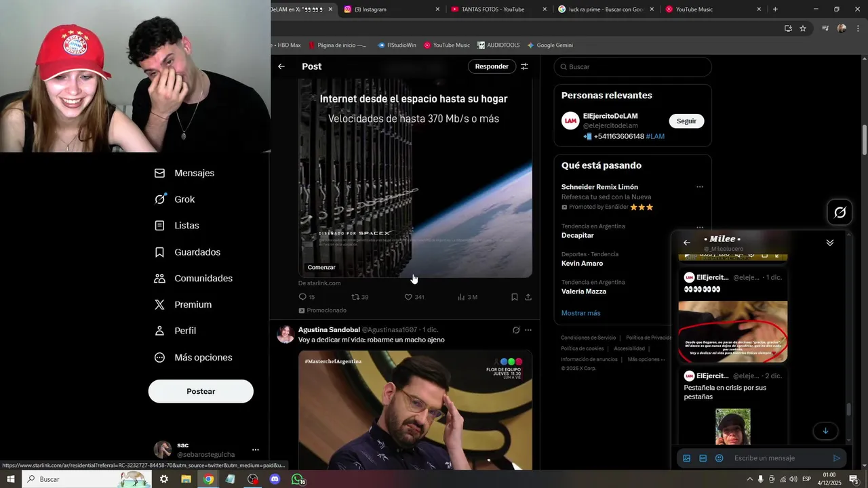Click the Responder button
This screenshot has width=868, height=488.
[x=492, y=66]
